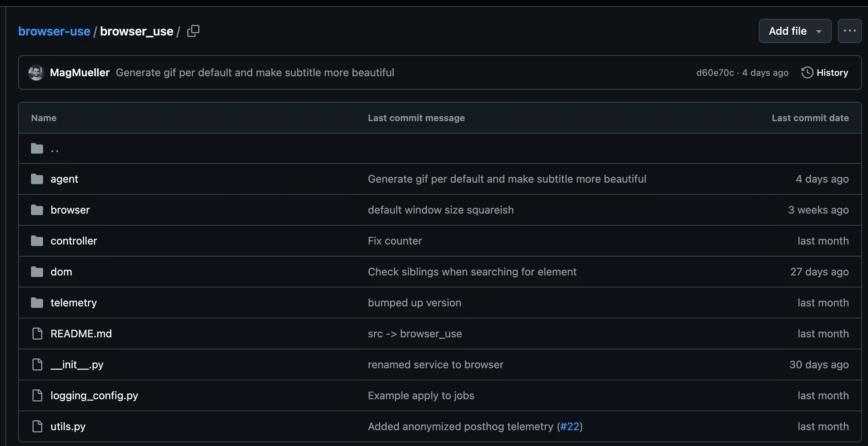This screenshot has width=868, height=446.
Task: Open the MagMueller author profile link
Action: click(x=80, y=72)
